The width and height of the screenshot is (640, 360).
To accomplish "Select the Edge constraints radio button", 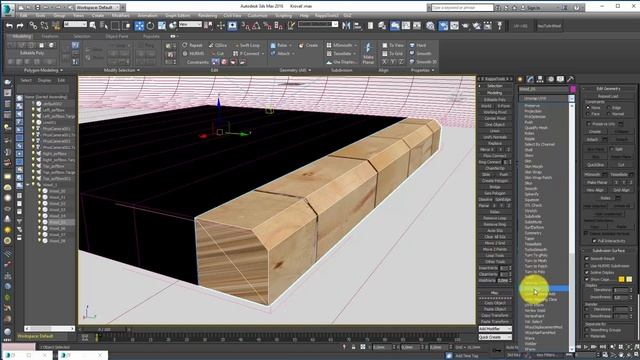I will [609, 108].
